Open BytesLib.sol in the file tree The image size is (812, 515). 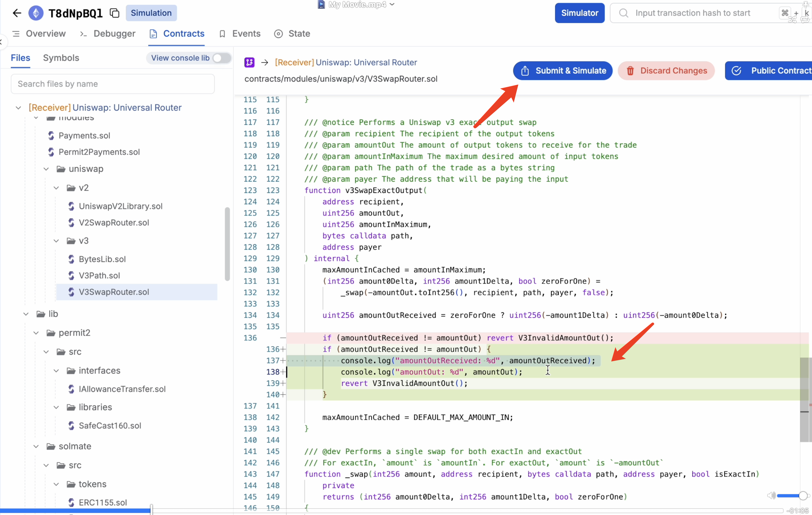tap(102, 259)
